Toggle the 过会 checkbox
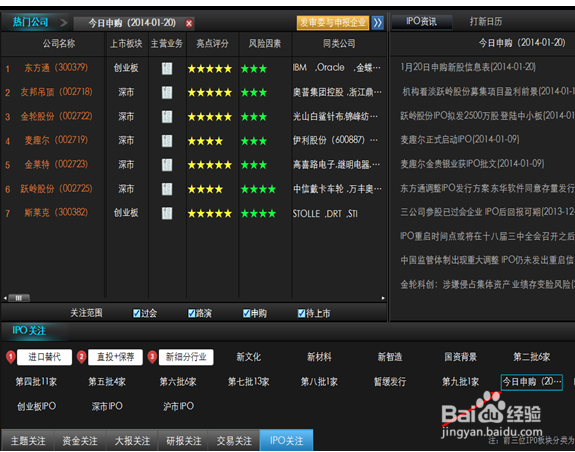Viewport: 575px width, 452px height. 136,313
